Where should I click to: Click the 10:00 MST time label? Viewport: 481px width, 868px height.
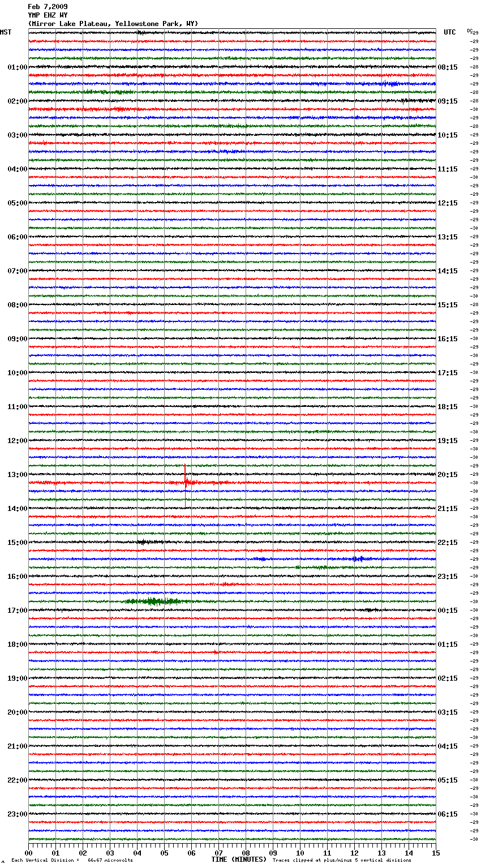[x=18, y=373]
